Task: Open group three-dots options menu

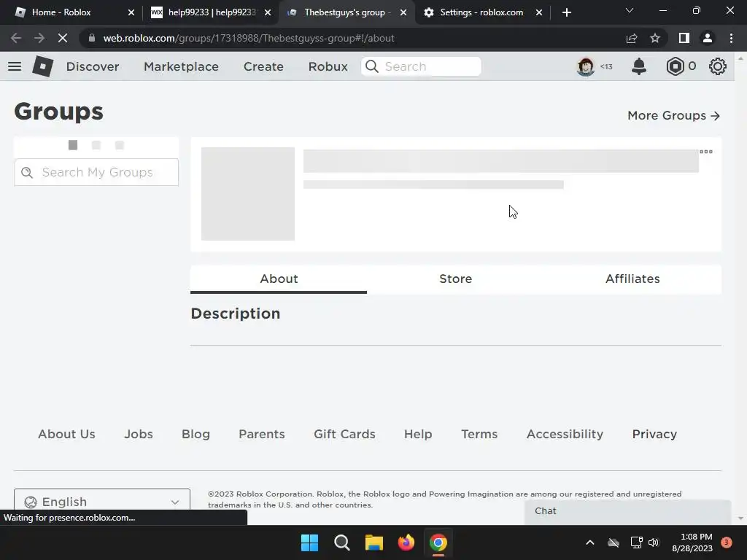Action: (x=706, y=152)
